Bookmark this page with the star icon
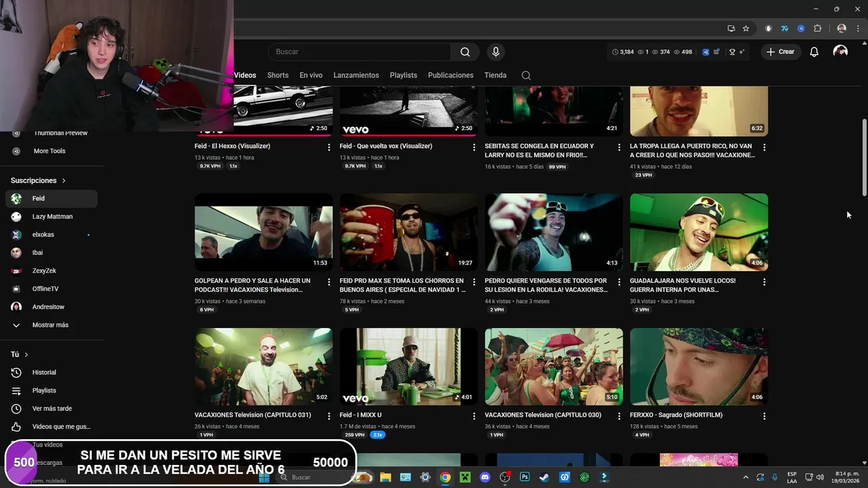Image resolution: width=868 pixels, height=488 pixels. pyautogui.click(x=746, y=28)
